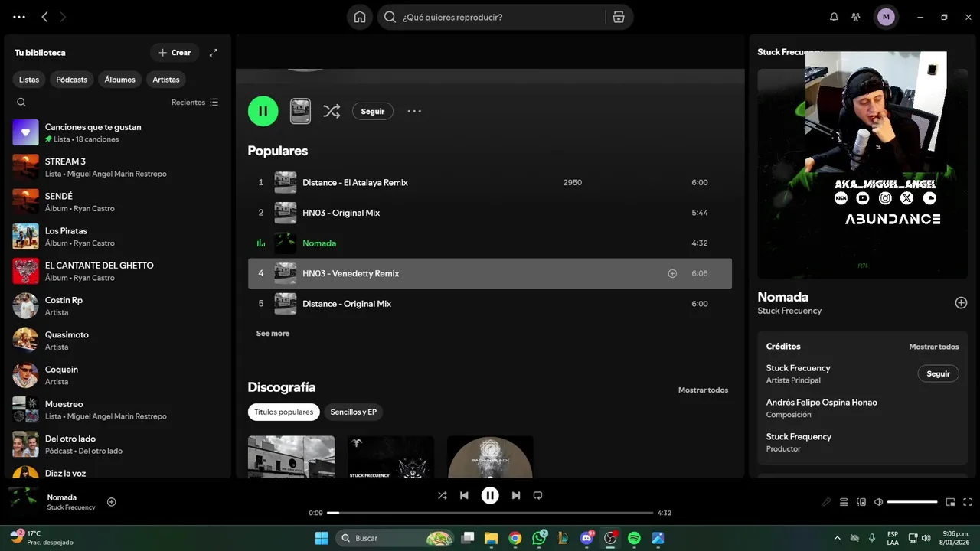Open the Friend Activity icon in top bar
The width and height of the screenshot is (980, 551).
(856, 17)
